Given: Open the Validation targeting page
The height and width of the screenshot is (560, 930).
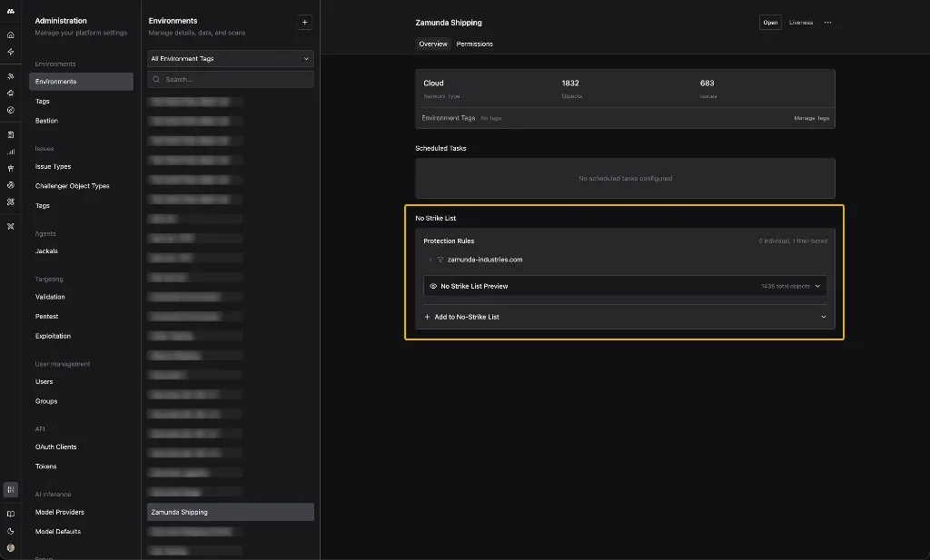Looking at the screenshot, I should 50,297.
